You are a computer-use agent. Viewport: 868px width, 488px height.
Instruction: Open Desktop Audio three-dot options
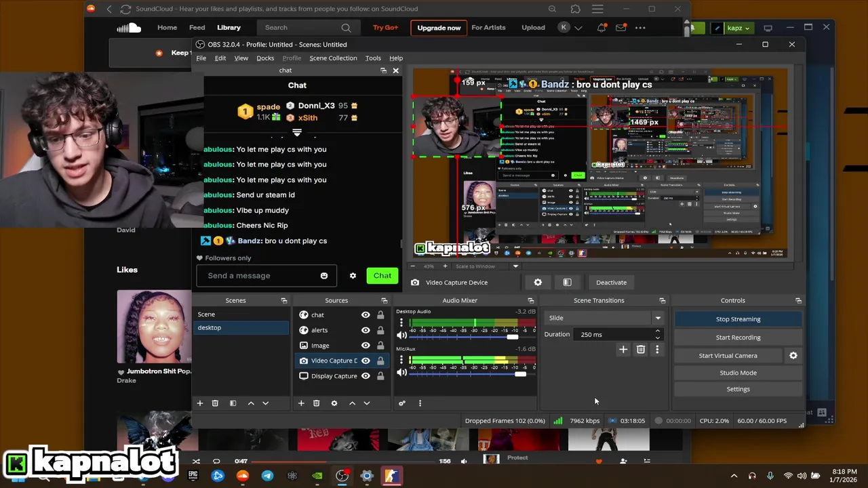point(401,323)
